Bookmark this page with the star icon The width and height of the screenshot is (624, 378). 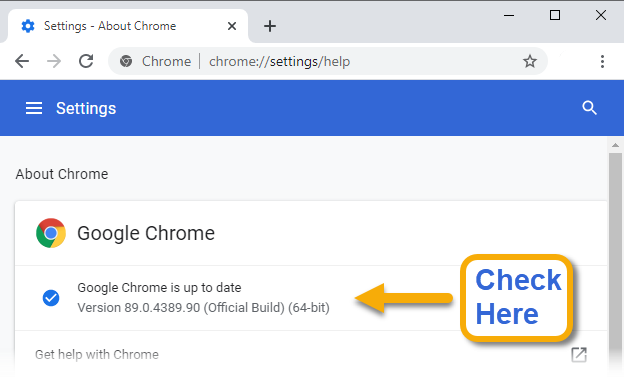530,61
